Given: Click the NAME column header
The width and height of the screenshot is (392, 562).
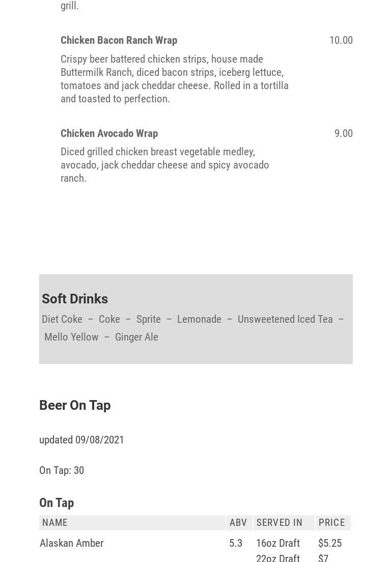Looking at the screenshot, I should coord(55,523).
